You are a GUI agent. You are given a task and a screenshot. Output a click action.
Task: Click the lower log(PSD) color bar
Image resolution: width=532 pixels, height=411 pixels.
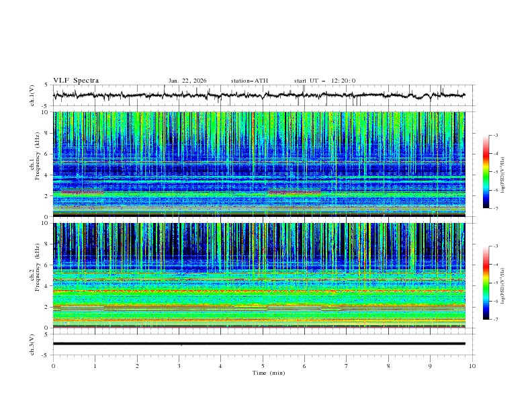pyautogui.click(x=486, y=283)
